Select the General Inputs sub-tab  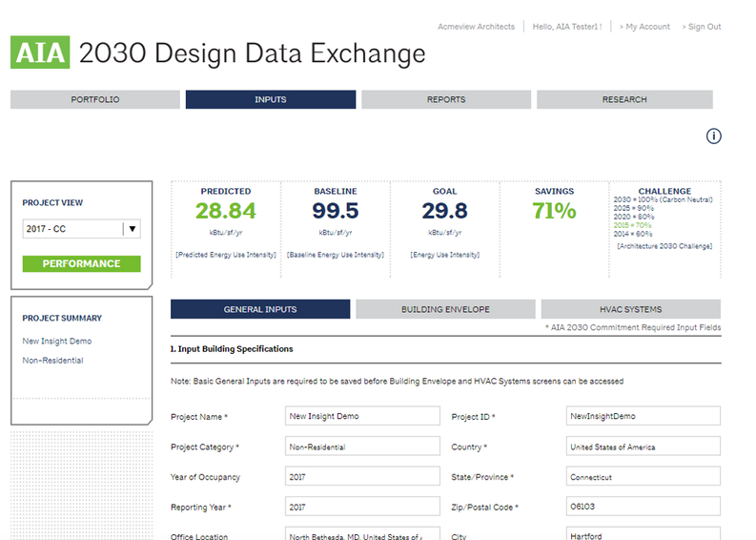point(260,309)
